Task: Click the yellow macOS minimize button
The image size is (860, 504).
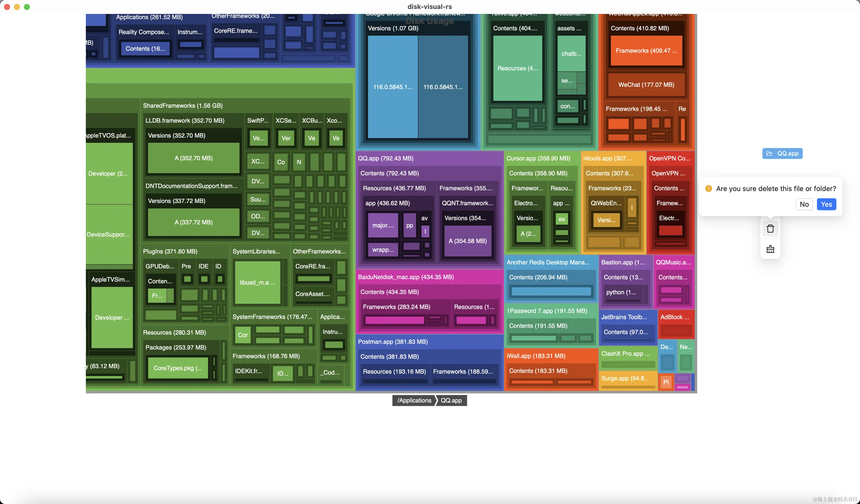Action: [17, 7]
